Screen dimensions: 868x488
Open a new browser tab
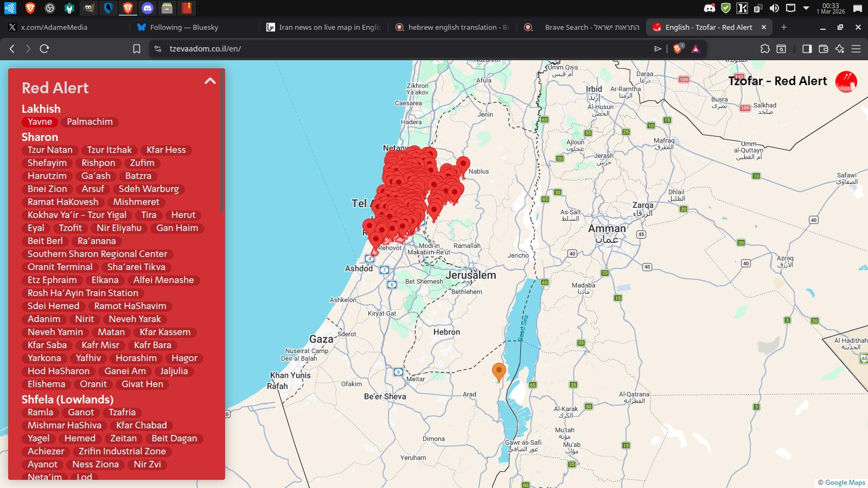click(783, 27)
